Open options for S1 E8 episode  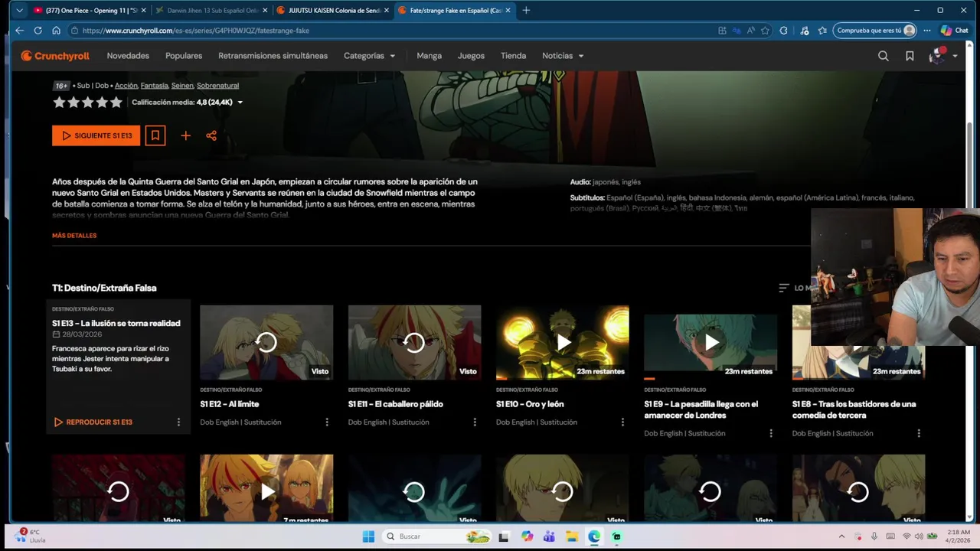(x=919, y=433)
